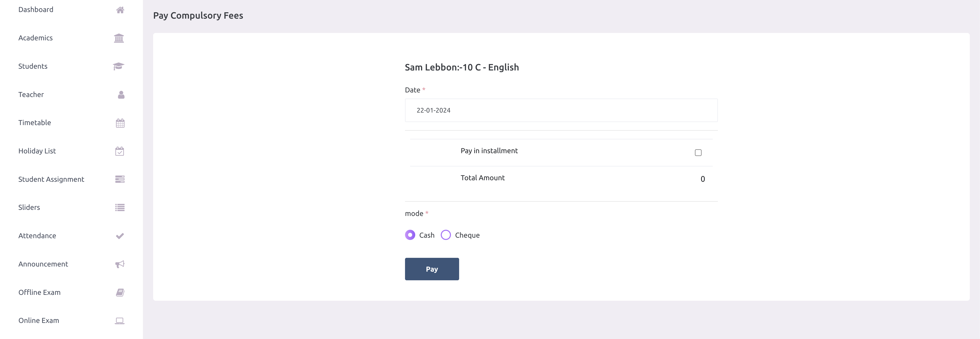Select the Cheque payment mode
The height and width of the screenshot is (339, 980).
pyautogui.click(x=446, y=235)
